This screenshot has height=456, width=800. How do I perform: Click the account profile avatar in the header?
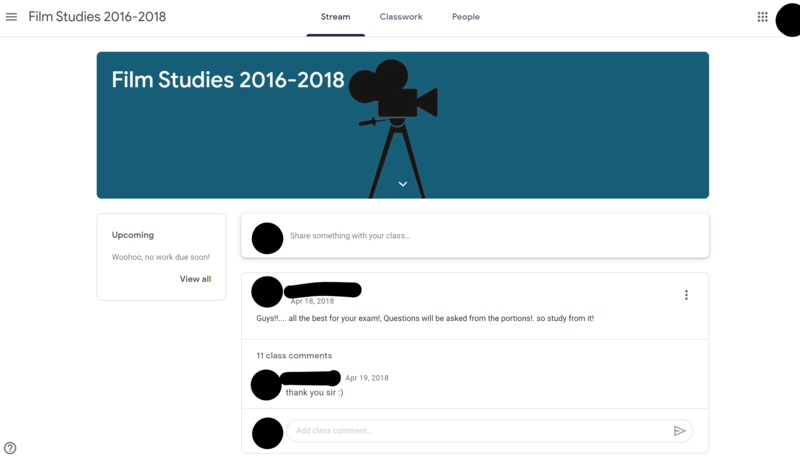point(790,18)
